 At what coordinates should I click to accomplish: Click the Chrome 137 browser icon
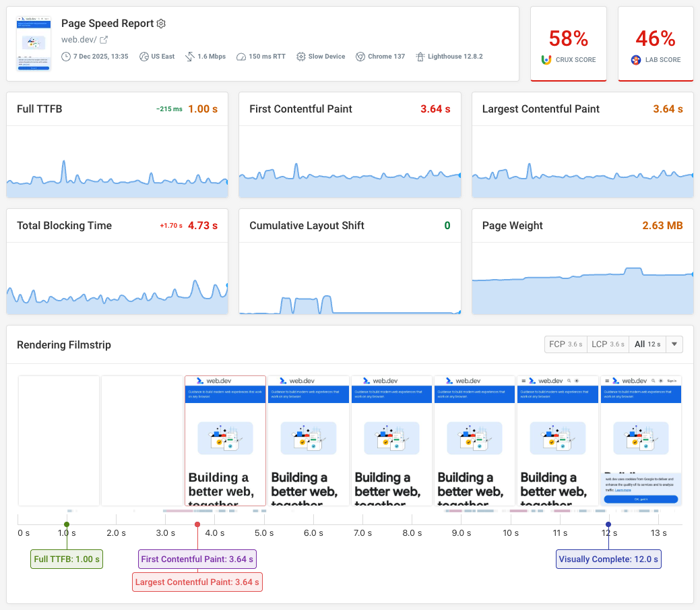(x=360, y=56)
